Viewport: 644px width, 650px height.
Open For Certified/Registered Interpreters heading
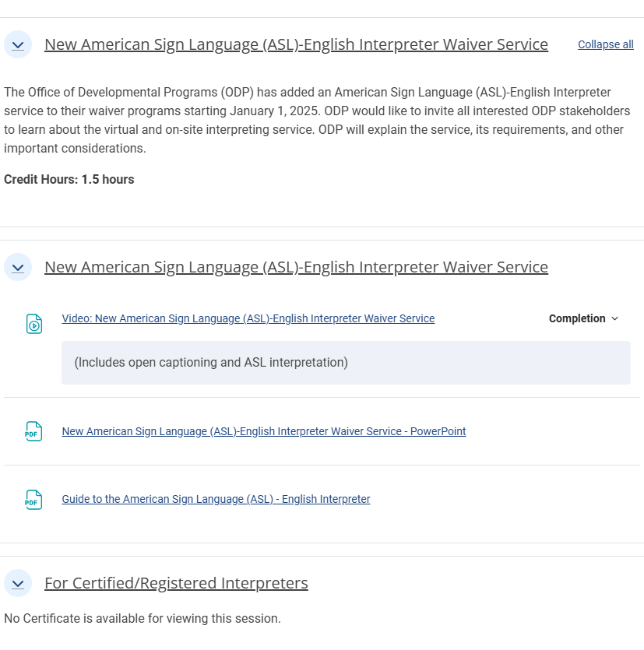point(176,583)
